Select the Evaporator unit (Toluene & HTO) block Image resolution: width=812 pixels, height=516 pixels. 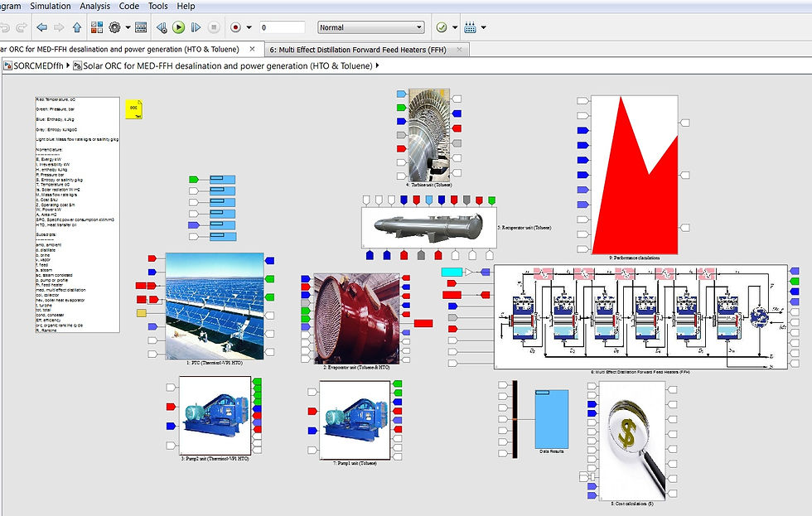pyautogui.click(x=356, y=318)
